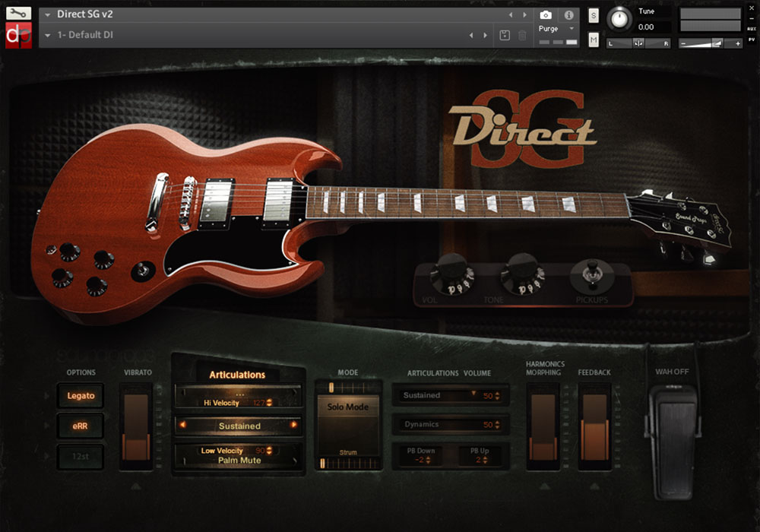Click the AUX button at top right
The image size is (760, 532).
tap(752, 29)
